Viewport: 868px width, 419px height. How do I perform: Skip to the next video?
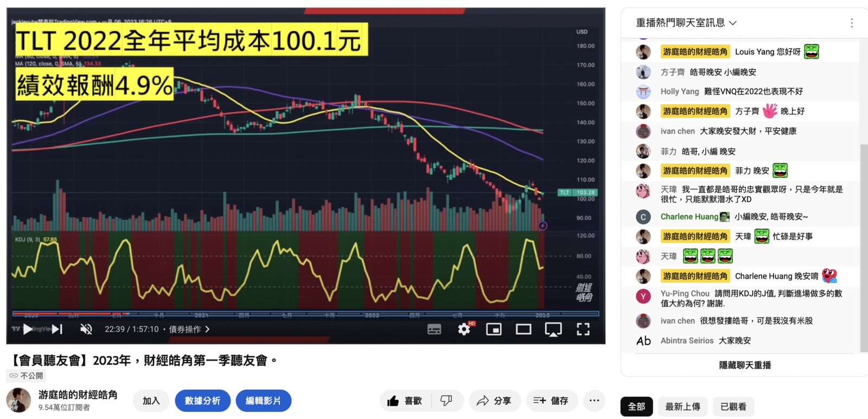click(58, 329)
